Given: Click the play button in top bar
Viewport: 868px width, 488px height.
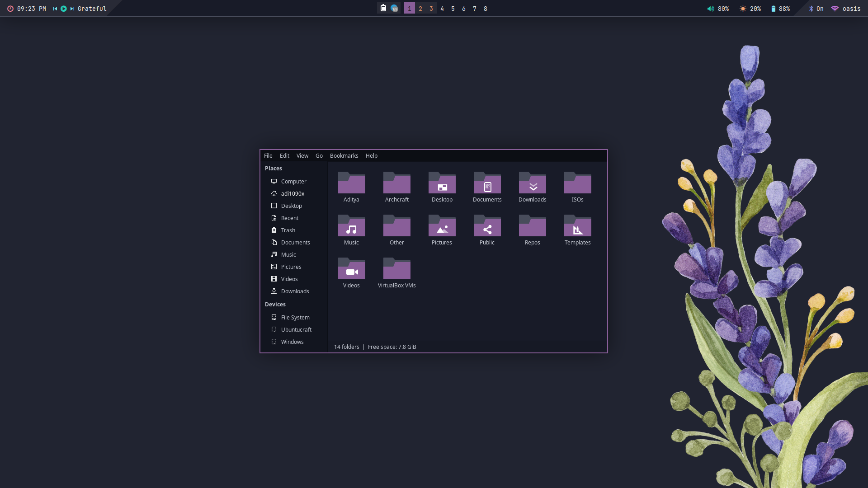Looking at the screenshot, I should 64,9.
